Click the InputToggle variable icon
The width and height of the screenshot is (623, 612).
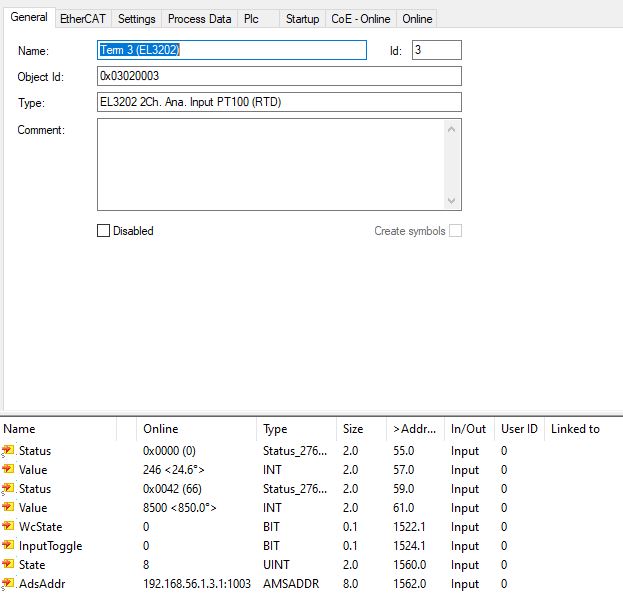click(x=8, y=545)
